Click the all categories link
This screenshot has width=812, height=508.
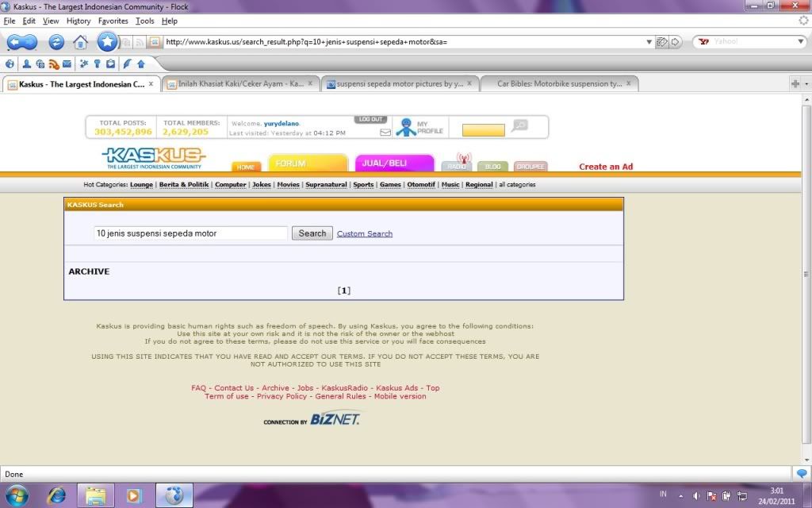click(x=517, y=184)
